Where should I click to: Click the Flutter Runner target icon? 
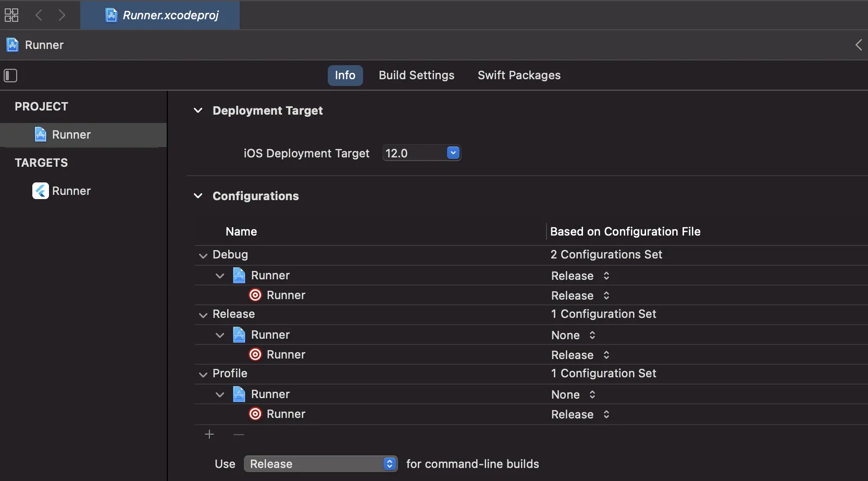point(41,191)
